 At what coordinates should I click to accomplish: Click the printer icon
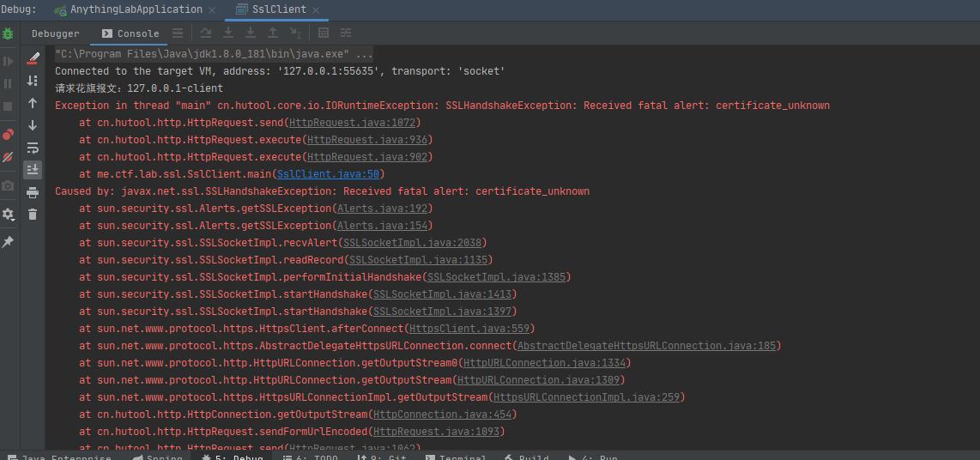[33, 192]
